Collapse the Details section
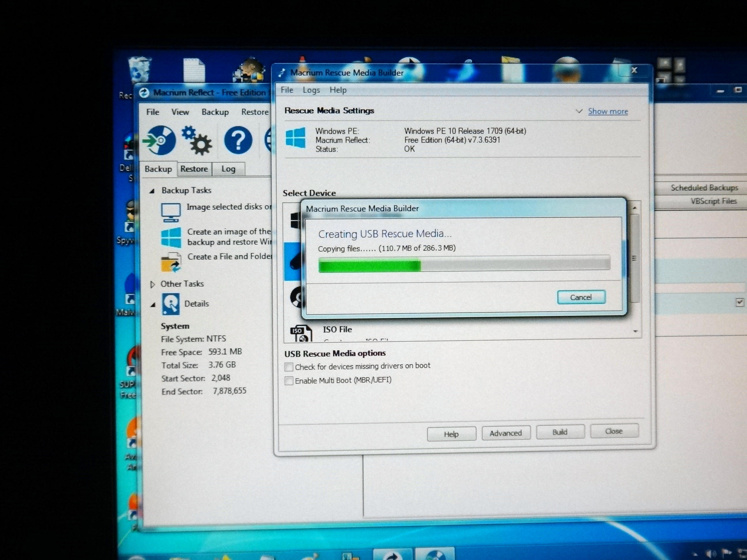Screen dimensions: 747x560 pos(153,304)
